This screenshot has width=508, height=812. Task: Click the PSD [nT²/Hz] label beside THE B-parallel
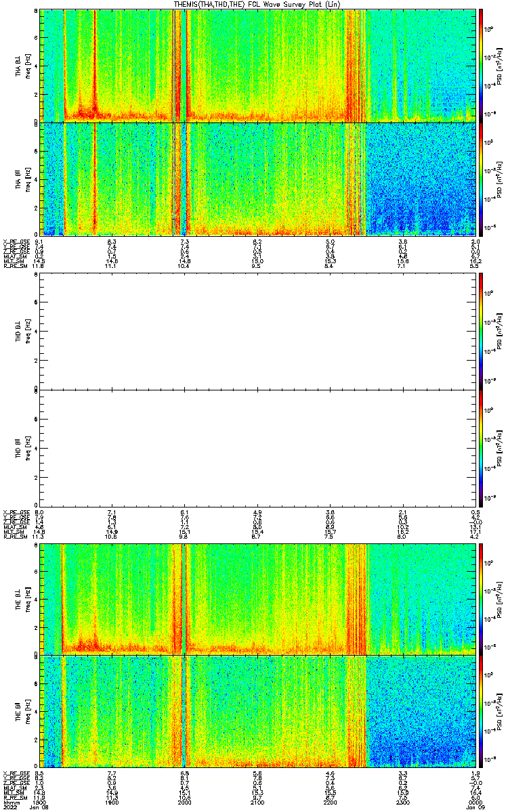tap(501, 712)
